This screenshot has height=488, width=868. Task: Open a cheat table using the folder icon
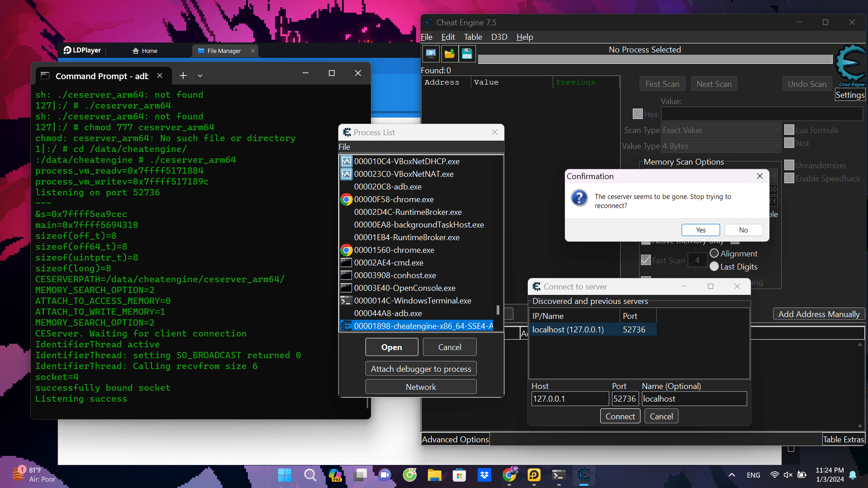(449, 54)
